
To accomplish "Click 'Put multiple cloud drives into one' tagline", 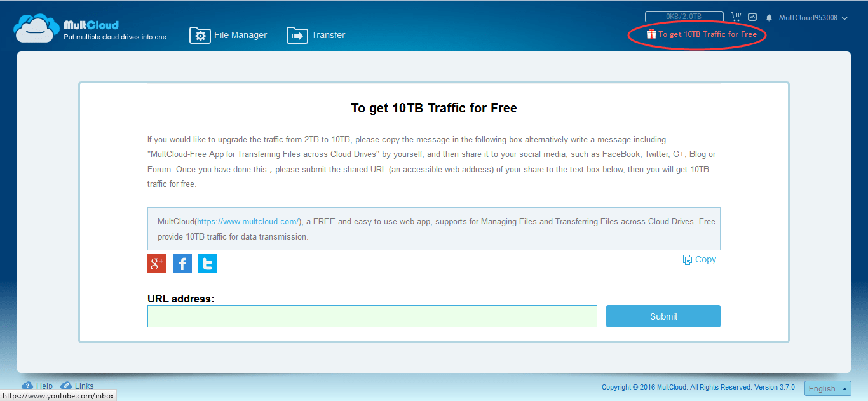I will pos(115,37).
